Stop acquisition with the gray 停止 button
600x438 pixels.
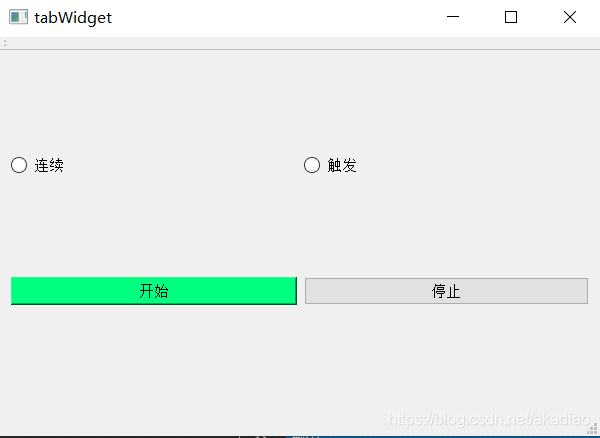pos(446,291)
